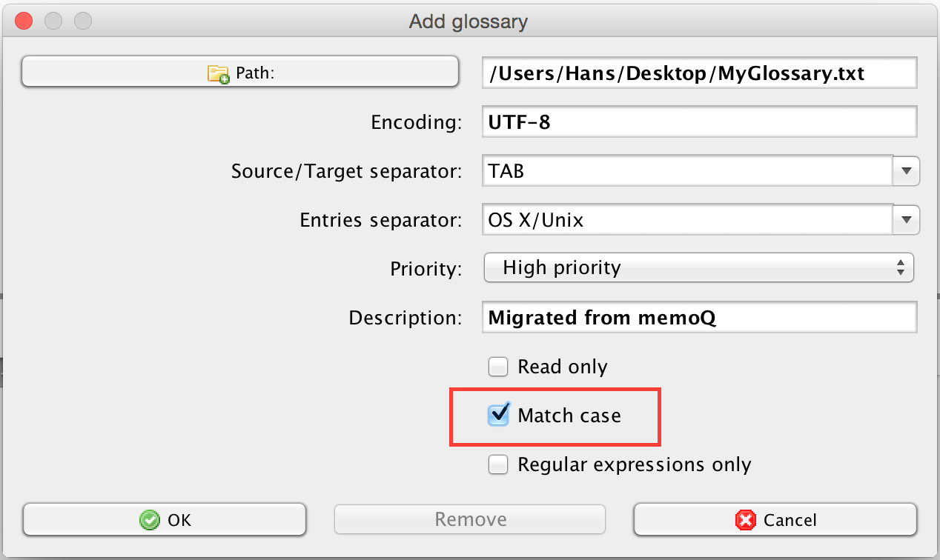Click the folder icon on Path button
Screen dimensions: 940x560
[219, 73]
